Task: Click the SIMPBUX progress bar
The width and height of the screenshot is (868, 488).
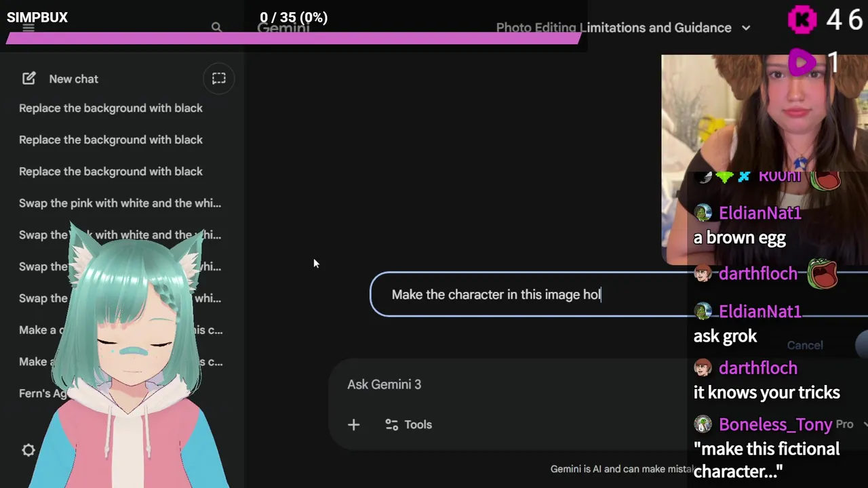Action: click(x=294, y=37)
